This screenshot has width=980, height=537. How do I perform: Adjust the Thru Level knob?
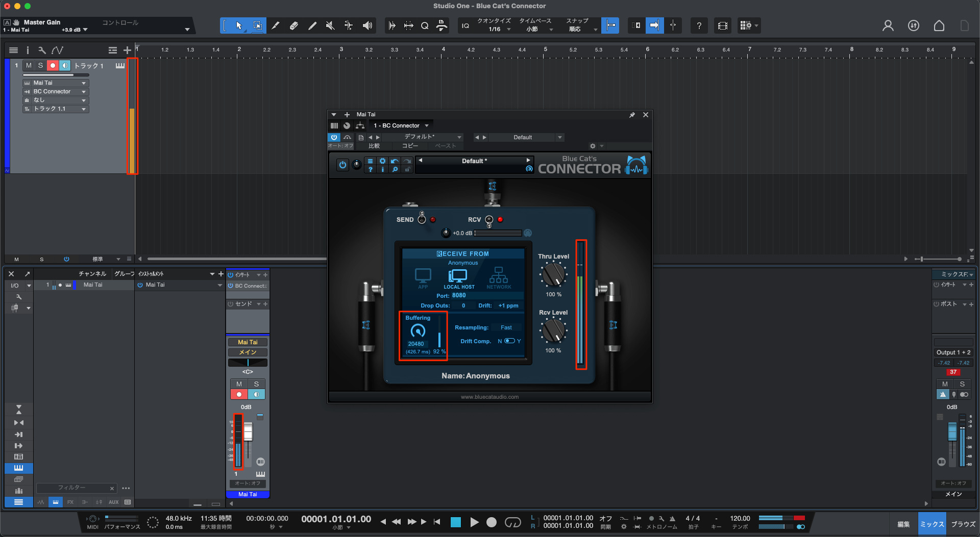pyautogui.click(x=553, y=275)
